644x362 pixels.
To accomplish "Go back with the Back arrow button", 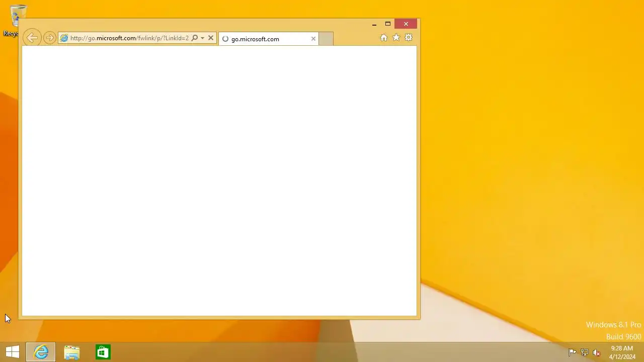I will 32,38.
